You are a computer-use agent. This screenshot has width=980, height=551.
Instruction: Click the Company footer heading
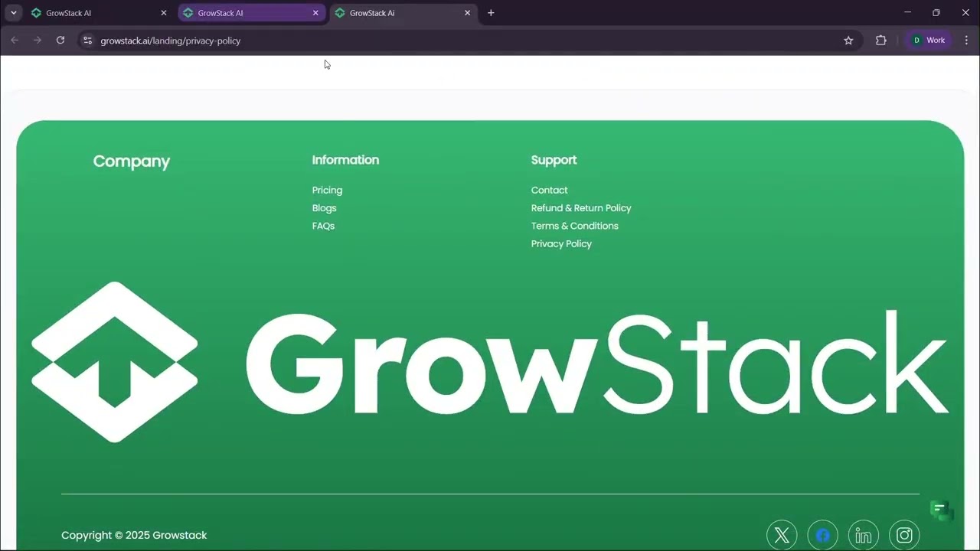(x=131, y=161)
